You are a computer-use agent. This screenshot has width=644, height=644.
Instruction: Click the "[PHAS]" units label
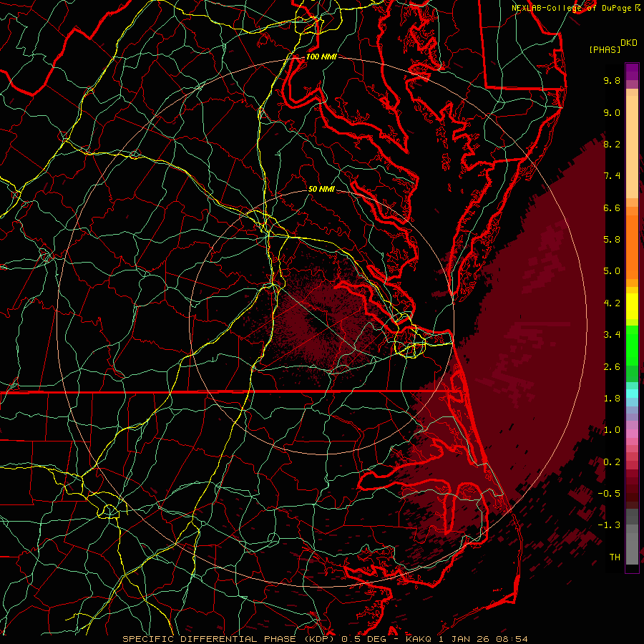(605, 49)
